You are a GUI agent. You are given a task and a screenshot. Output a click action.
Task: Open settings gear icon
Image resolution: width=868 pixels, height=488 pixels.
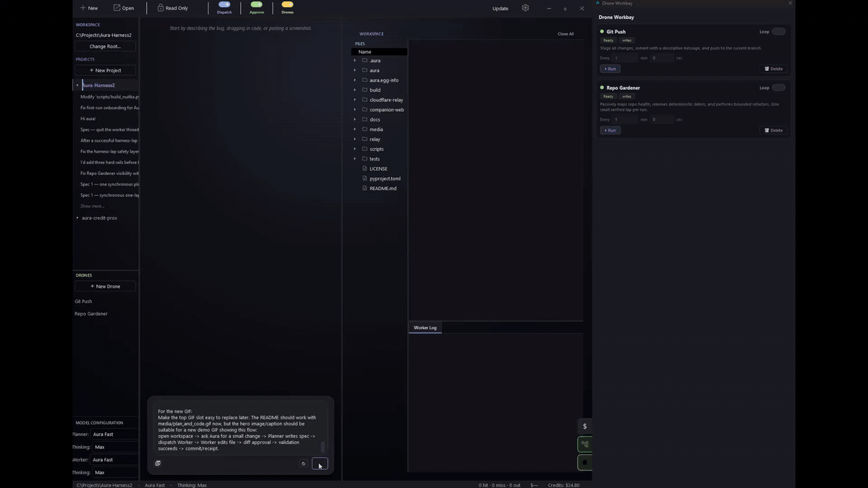[525, 8]
